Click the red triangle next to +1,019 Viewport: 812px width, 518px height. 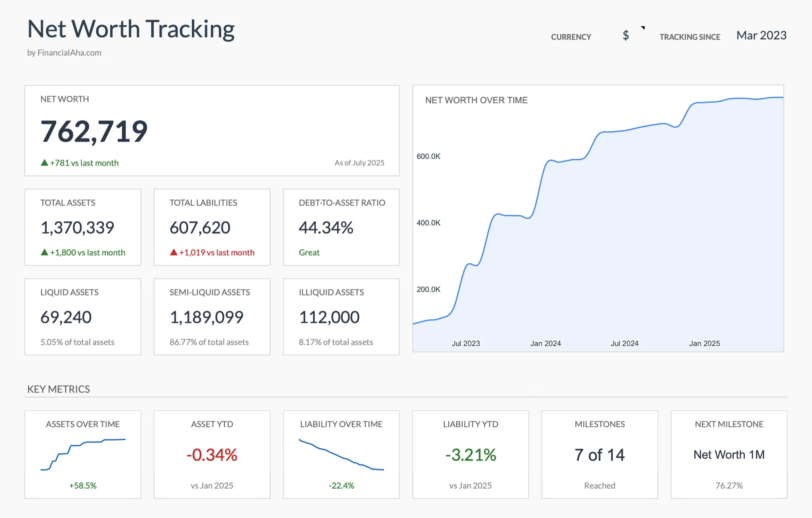click(x=174, y=252)
